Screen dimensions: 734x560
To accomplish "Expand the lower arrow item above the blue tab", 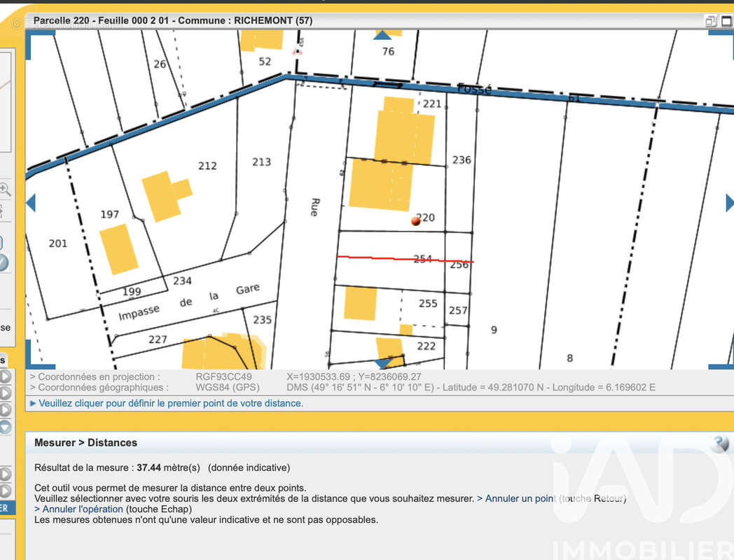I will click(5, 491).
